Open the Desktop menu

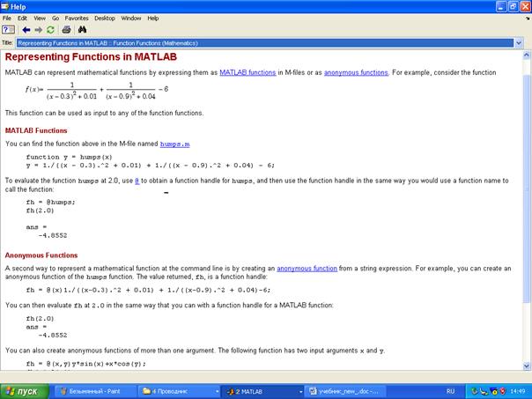point(105,18)
